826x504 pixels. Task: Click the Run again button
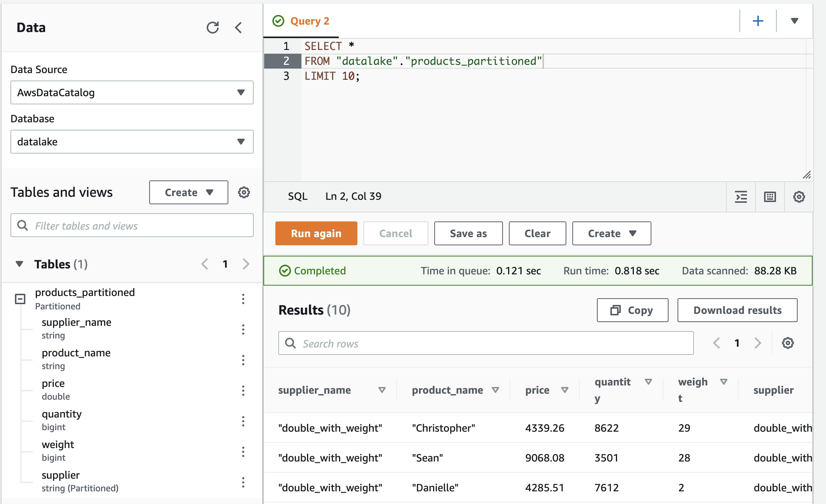tap(316, 233)
